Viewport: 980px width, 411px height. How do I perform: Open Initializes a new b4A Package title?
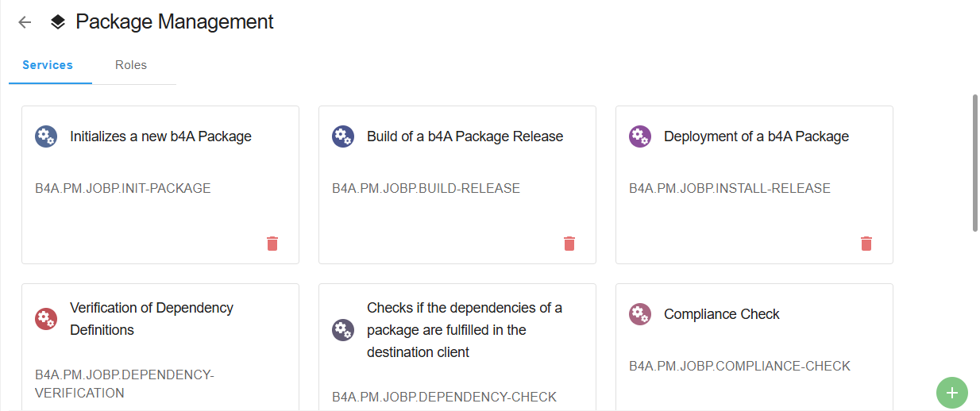click(160, 136)
